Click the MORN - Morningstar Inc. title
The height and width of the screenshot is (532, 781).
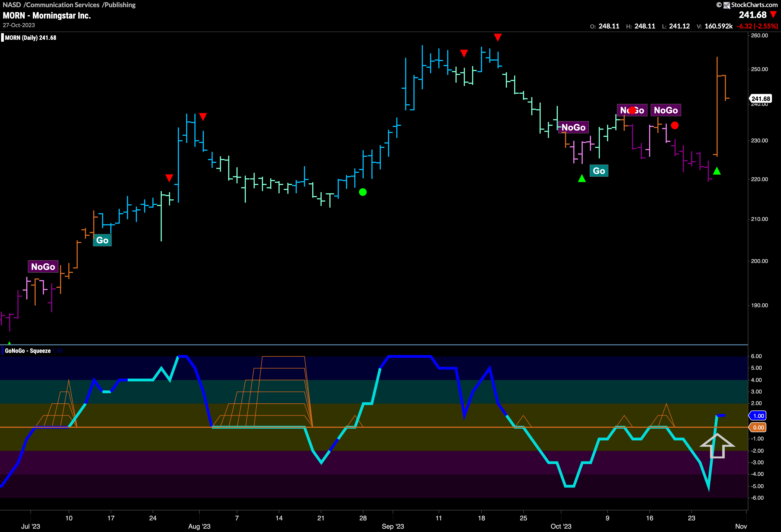pyautogui.click(x=47, y=15)
